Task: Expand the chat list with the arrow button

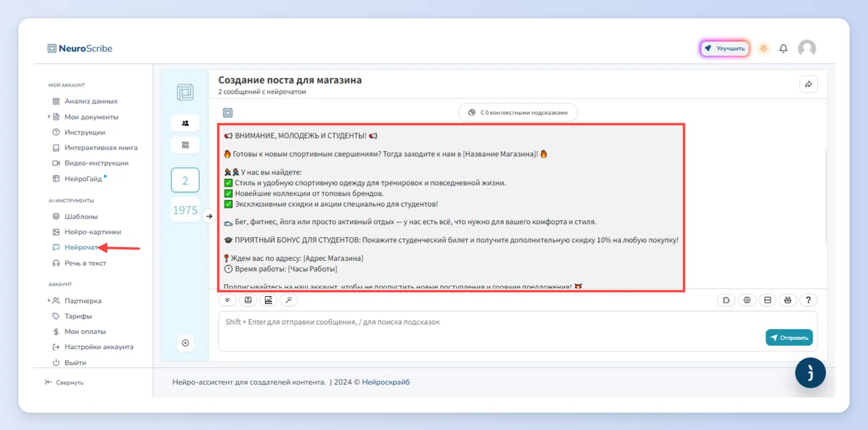Action: pos(209,216)
